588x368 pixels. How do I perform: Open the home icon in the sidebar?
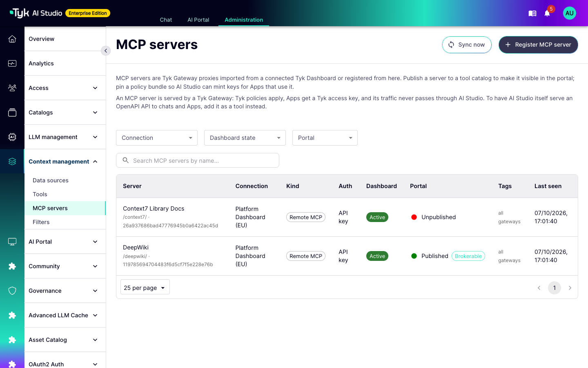(12, 39)
